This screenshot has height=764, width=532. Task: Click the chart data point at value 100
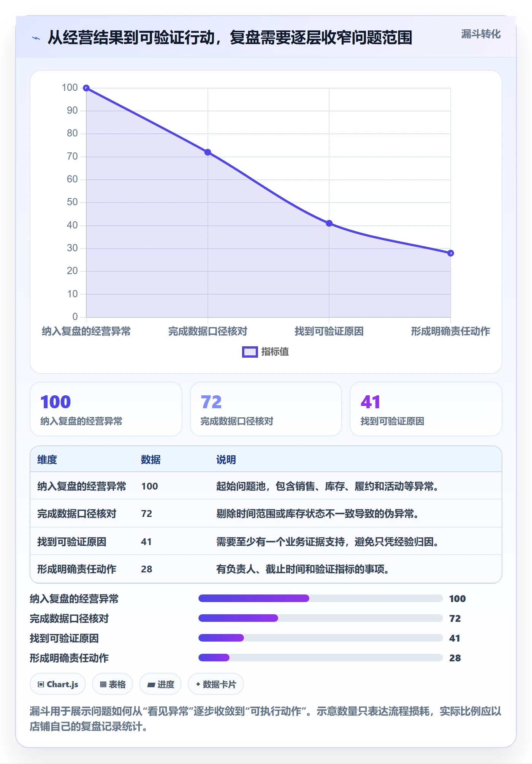[86, 88]
